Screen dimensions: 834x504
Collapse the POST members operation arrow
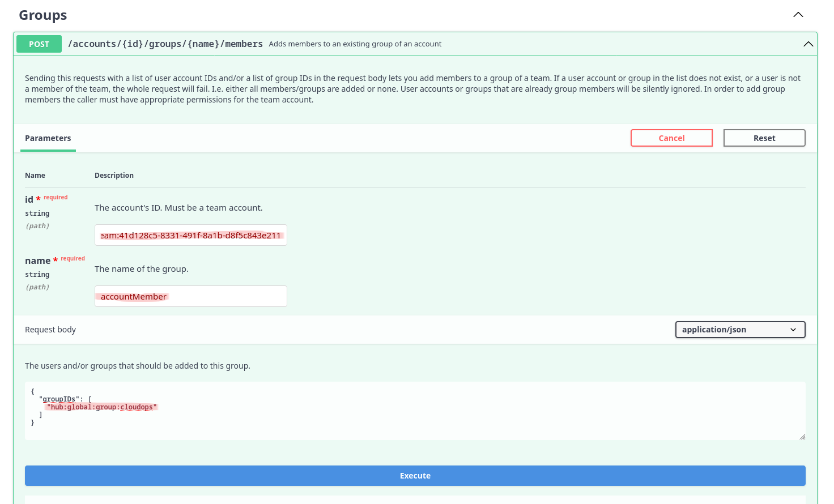808,44
